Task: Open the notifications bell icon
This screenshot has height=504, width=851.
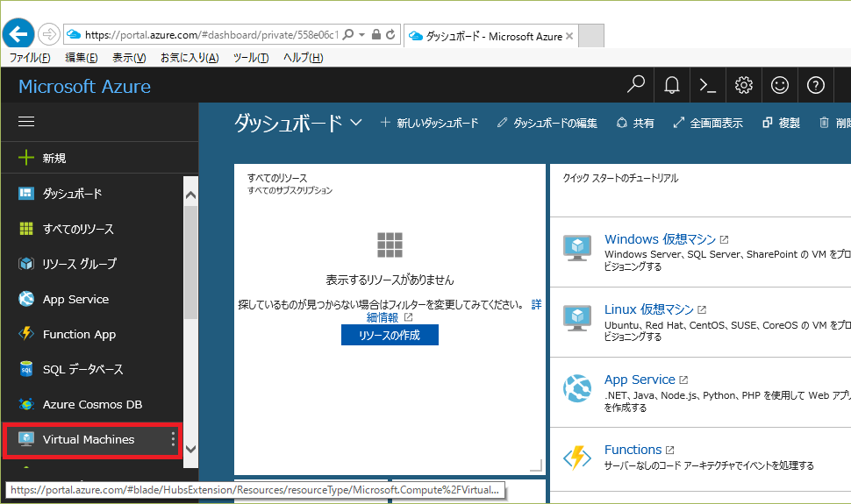Action: 672,85
